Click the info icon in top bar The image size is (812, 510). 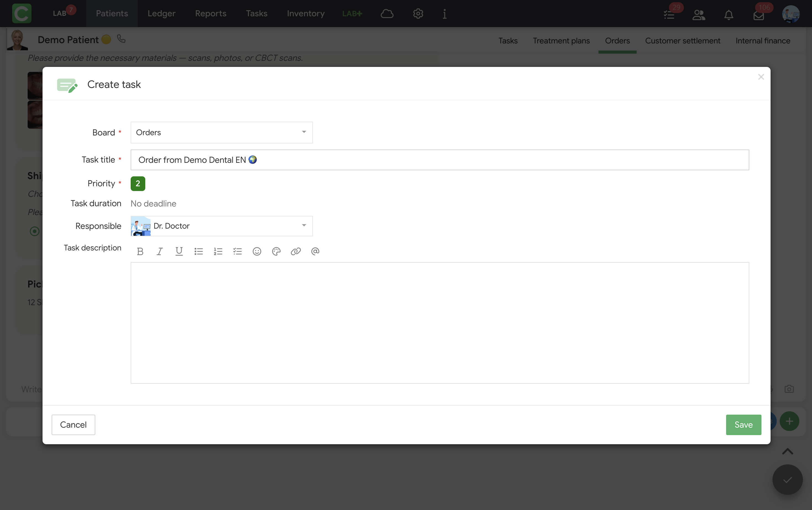[x=445, y=14]
